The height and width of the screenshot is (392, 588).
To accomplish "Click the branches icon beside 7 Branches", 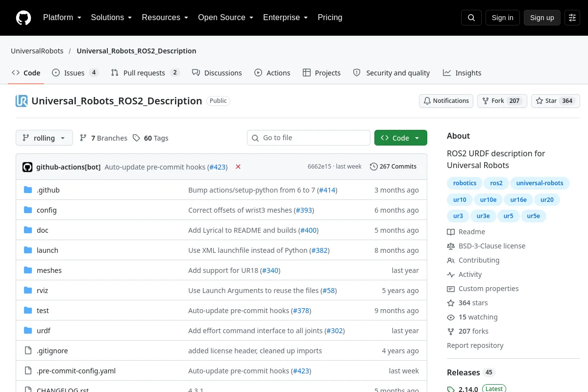I will 83,138.
